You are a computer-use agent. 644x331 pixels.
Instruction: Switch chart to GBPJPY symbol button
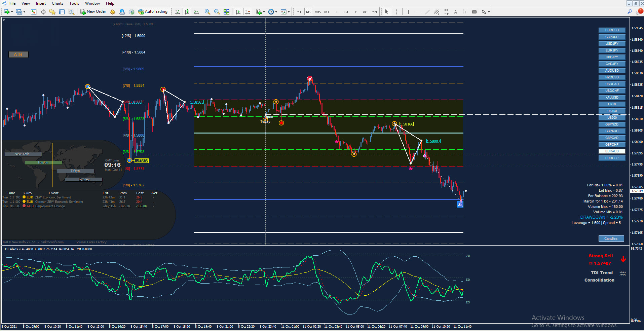pyautogui.click(x=612, y=57)
